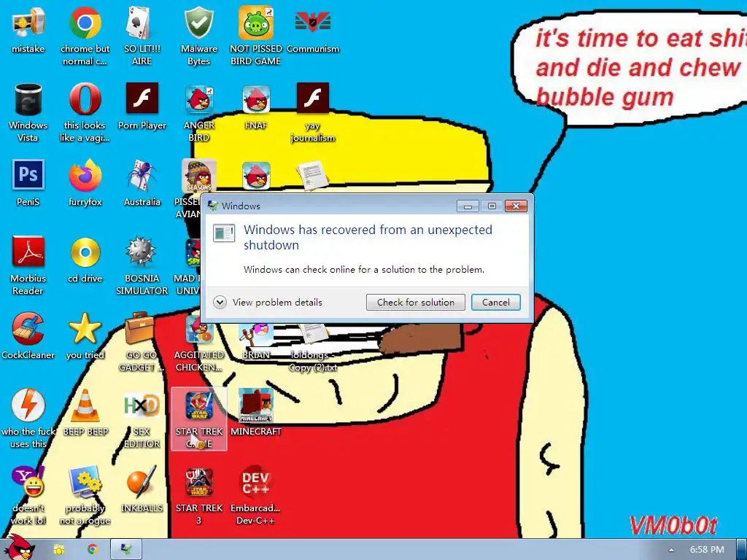Open the FNAF desktop shortcut
This screenshot has height=560, width=747.
pos(256,106)
